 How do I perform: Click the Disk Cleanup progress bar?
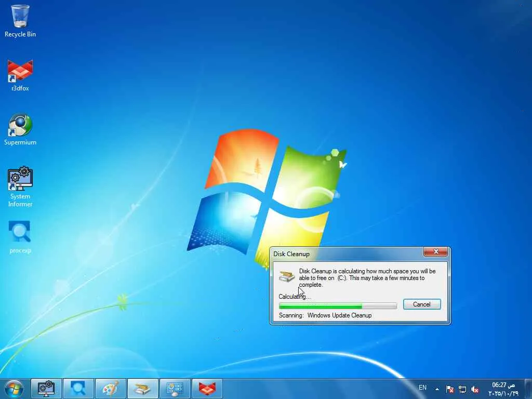point(338,305)
